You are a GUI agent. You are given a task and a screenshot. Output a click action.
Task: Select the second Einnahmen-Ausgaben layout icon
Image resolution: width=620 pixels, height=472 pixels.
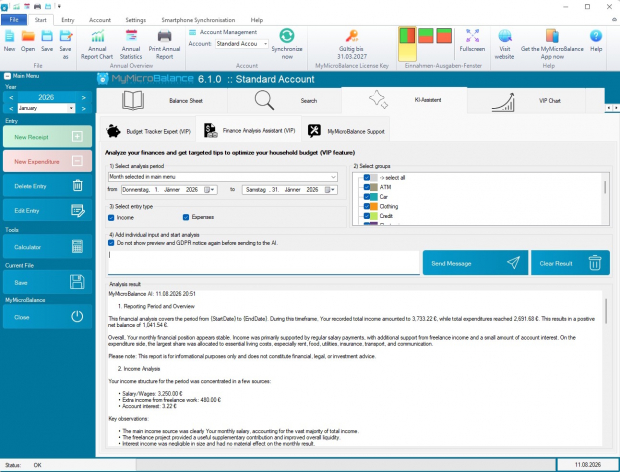click(425, 36)
